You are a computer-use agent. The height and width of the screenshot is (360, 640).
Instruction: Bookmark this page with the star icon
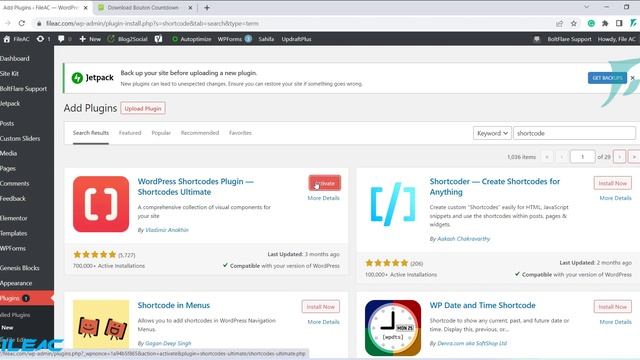tap(573, 23)
